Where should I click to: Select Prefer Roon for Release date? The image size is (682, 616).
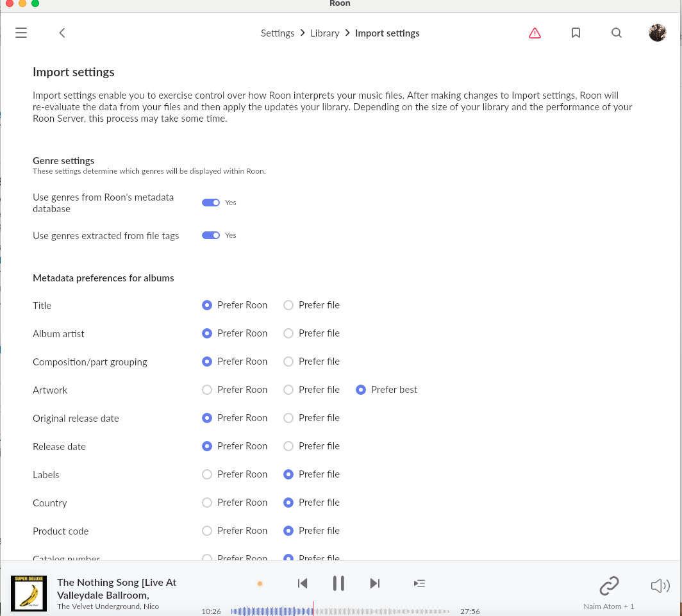click(x=207, y=446)
